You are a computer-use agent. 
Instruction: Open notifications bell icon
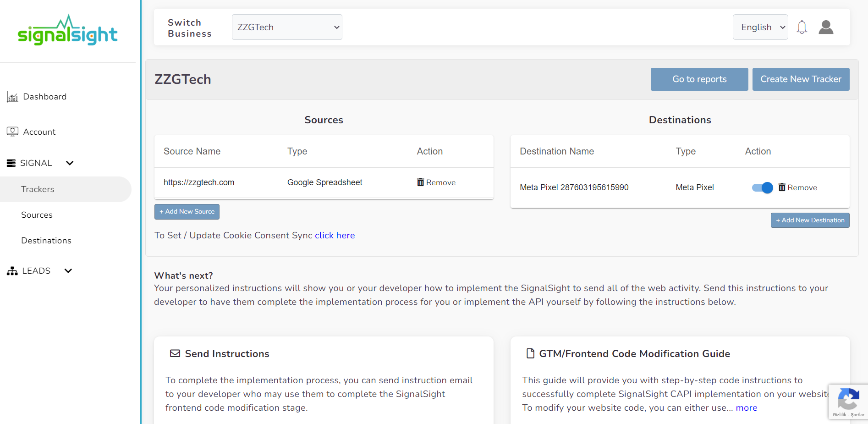click(802, 27)
